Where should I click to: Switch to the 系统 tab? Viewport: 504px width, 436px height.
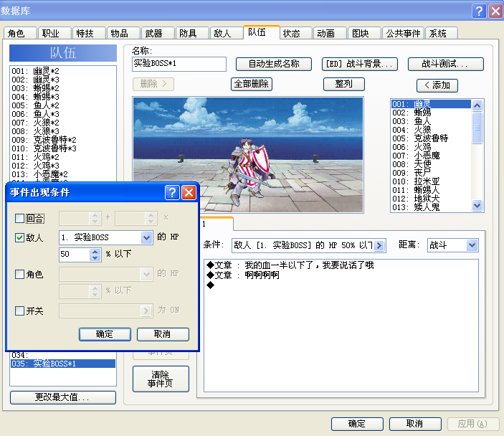pos(442,33)
